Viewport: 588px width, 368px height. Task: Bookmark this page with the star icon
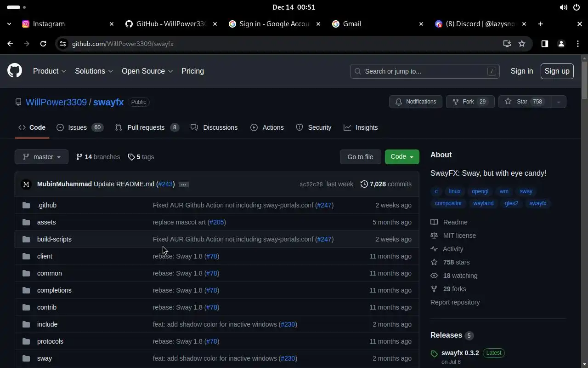click(x=522, y=44)
